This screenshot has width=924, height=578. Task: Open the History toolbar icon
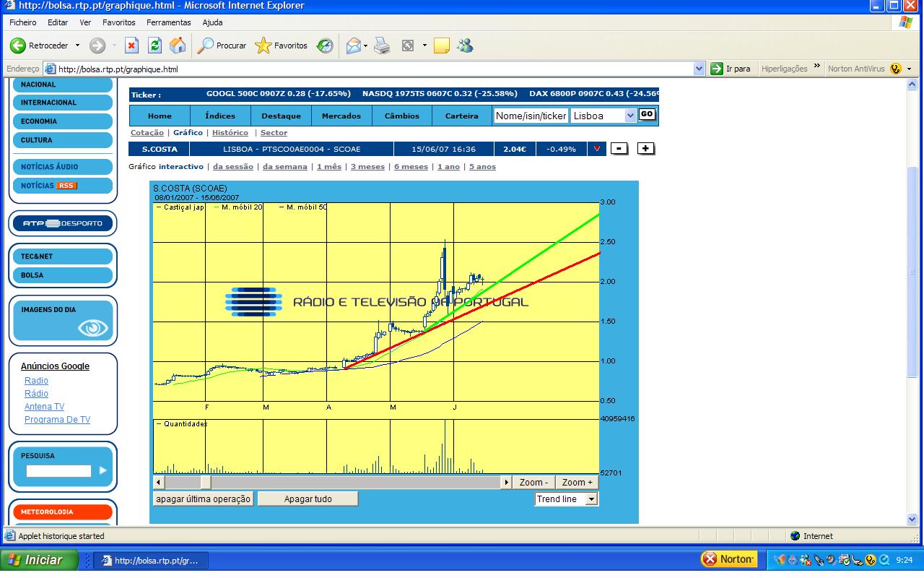(x=326, y=46)
